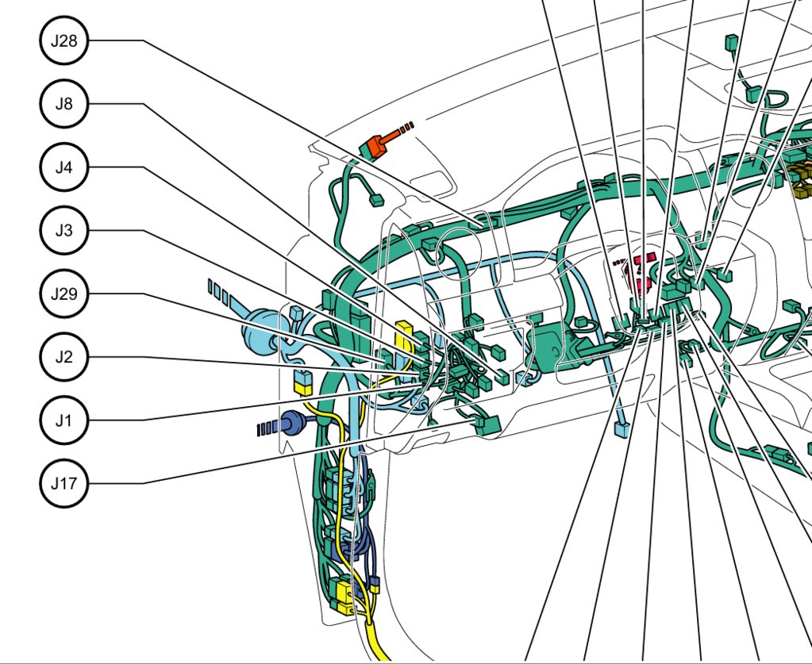812x664 pixels.
Task: Click the J28 connector label circle
Action: click(x=64, y=40)
